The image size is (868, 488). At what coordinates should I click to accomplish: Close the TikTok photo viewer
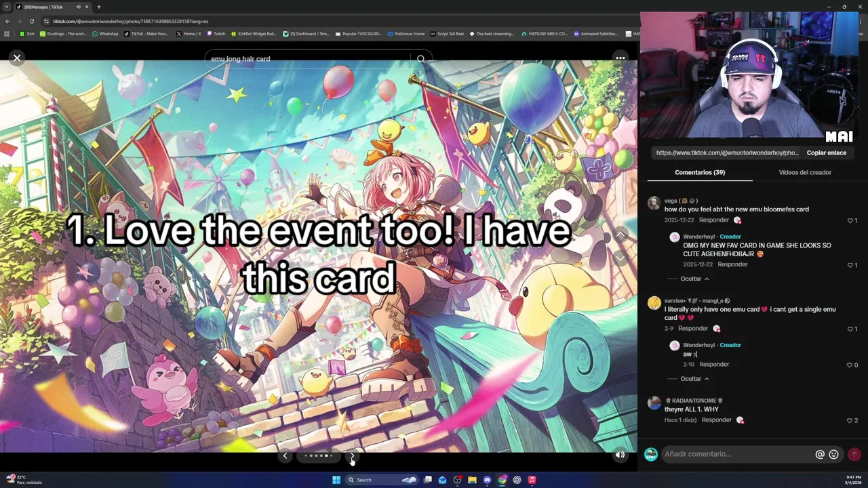[x=17, y=58]
